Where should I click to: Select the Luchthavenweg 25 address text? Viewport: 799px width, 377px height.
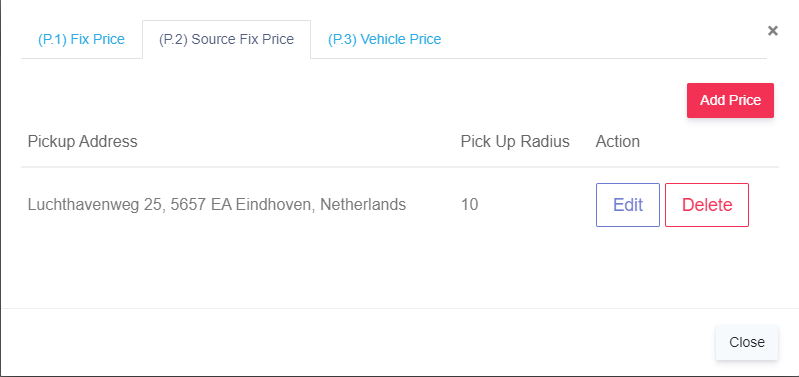[x=217, y=205]
